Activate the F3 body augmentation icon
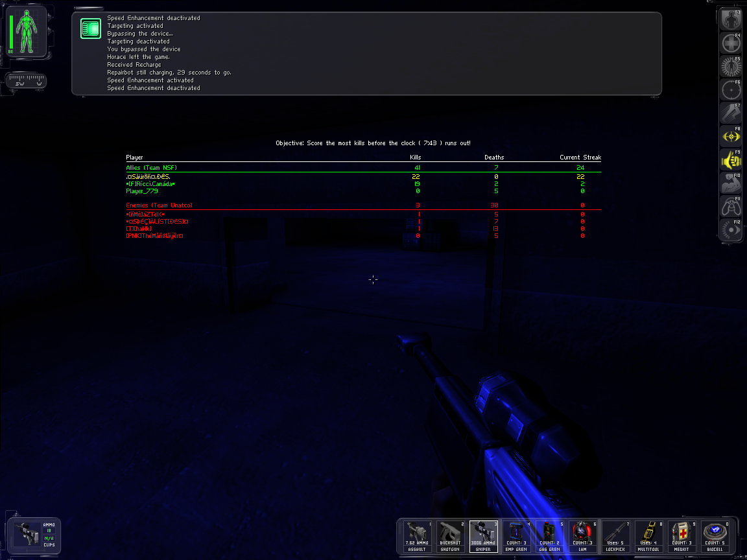This screenshot has height=560, width=747. [x=731, y=19]
